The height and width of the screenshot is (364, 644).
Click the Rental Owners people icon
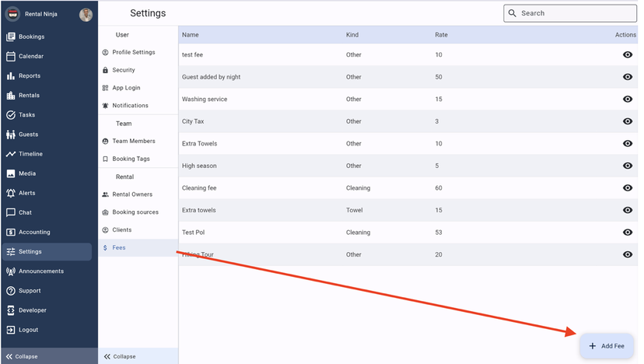click(105, 194)
